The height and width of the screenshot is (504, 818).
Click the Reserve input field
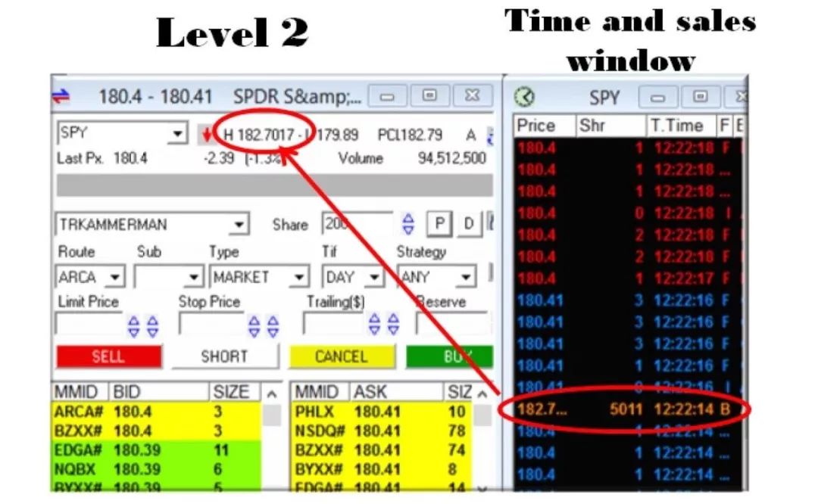coord(453,324)
